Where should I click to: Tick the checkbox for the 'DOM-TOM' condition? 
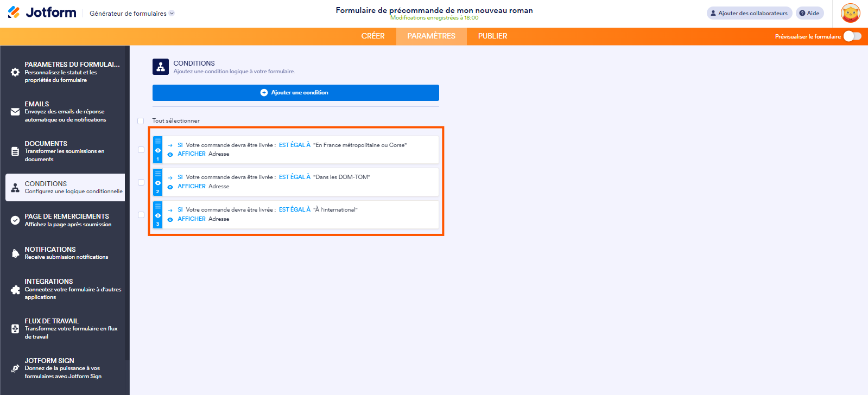click(141, 182)
